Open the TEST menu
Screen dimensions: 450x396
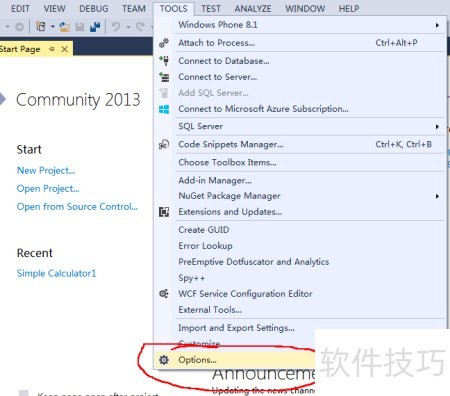pos(211,8)
